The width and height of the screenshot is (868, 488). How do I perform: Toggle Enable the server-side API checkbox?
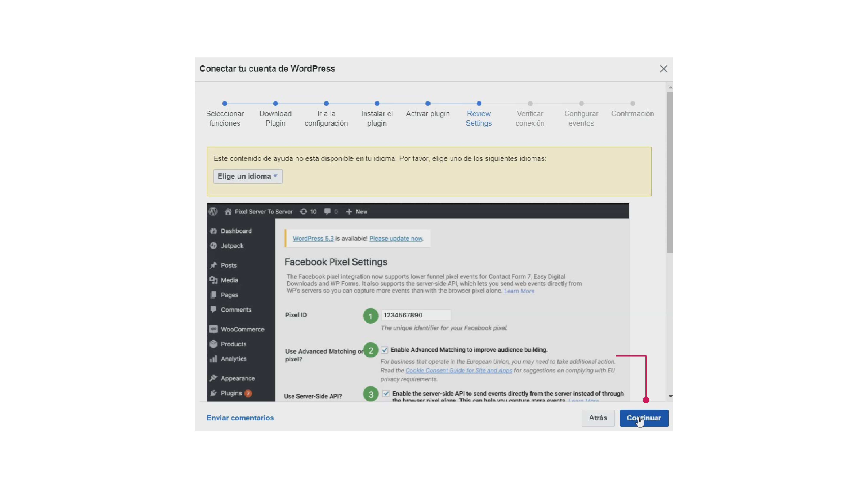(x=386, y=393)
